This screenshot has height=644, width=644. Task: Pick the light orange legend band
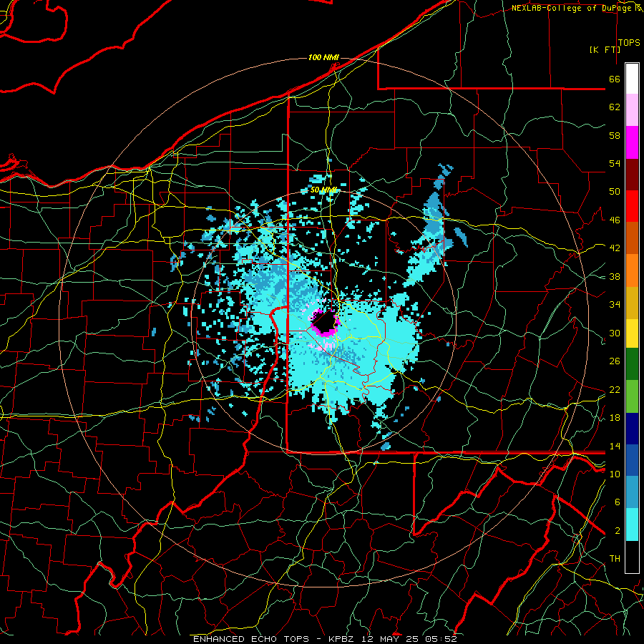(x=632, y=270)
